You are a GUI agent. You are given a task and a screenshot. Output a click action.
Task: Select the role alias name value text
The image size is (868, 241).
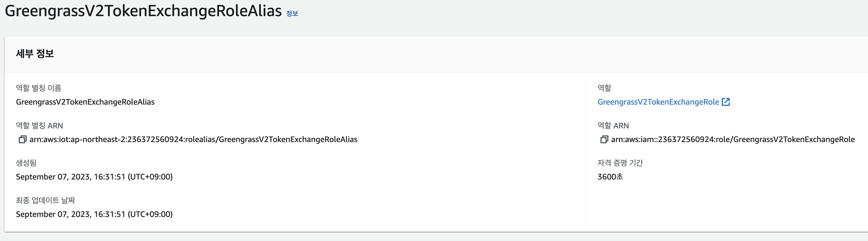tap(85, 102)
